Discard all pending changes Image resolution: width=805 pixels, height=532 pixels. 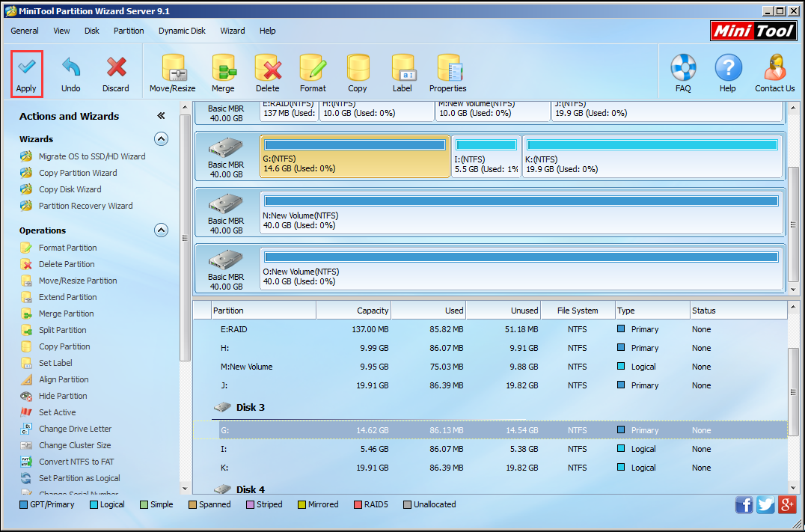(115, 74)
